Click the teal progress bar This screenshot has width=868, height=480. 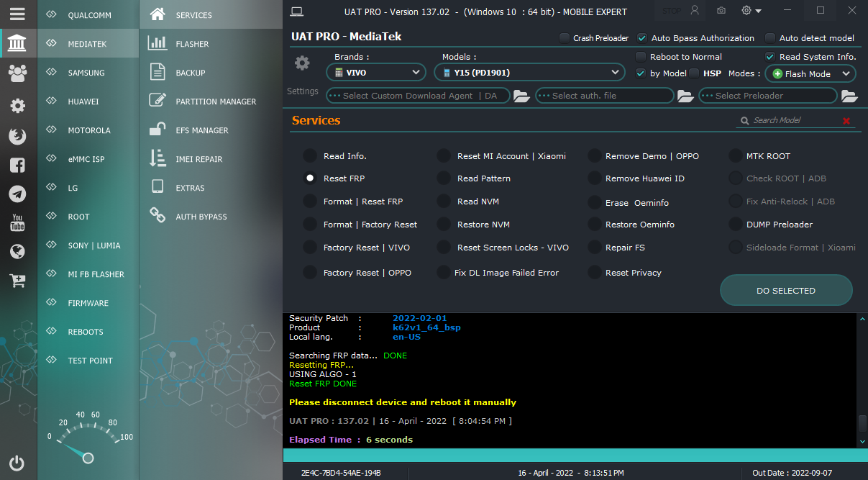575,456
